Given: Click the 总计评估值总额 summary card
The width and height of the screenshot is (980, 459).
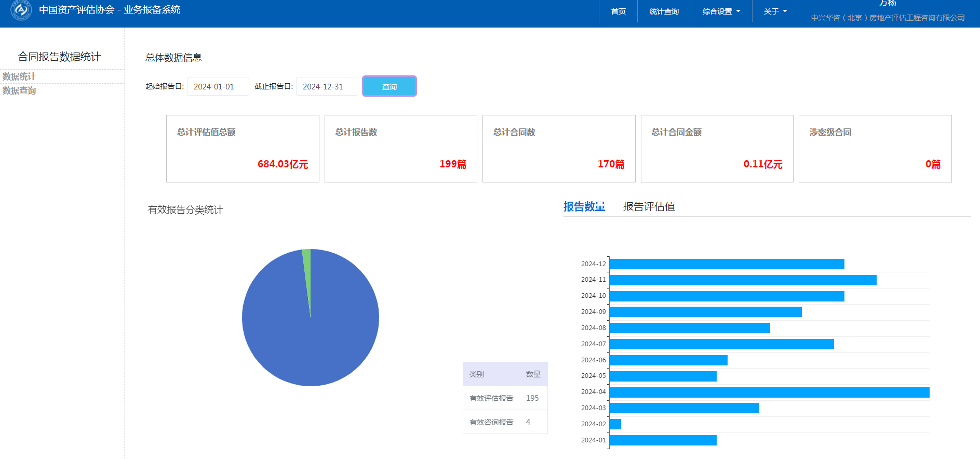Looking at the screenshot, I should point(243,149).
